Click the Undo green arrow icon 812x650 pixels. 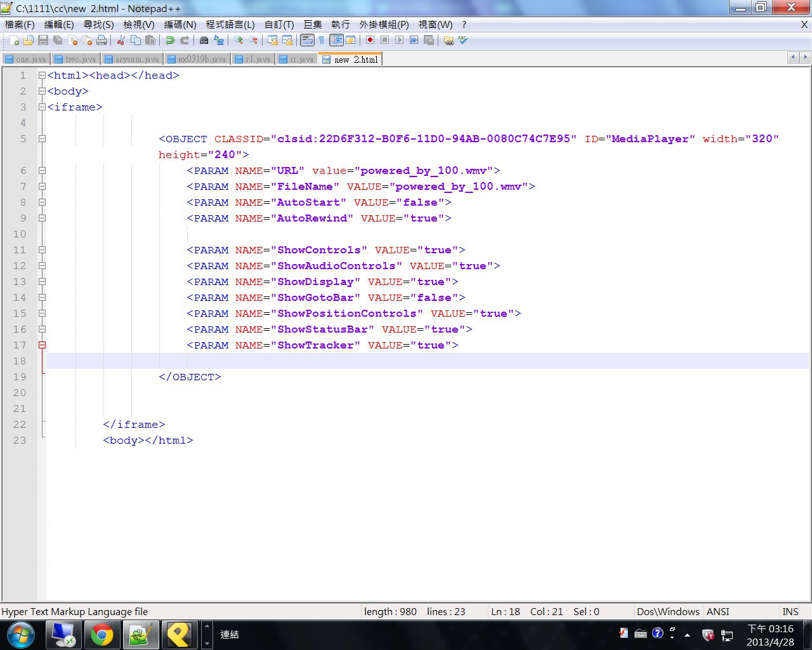click(x=169, y=41)
